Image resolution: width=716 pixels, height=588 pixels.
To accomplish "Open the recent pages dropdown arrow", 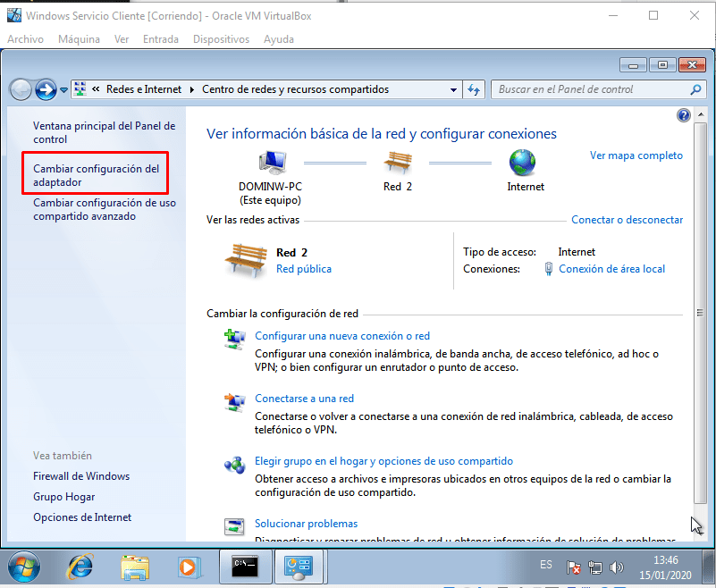I will 63,90.
